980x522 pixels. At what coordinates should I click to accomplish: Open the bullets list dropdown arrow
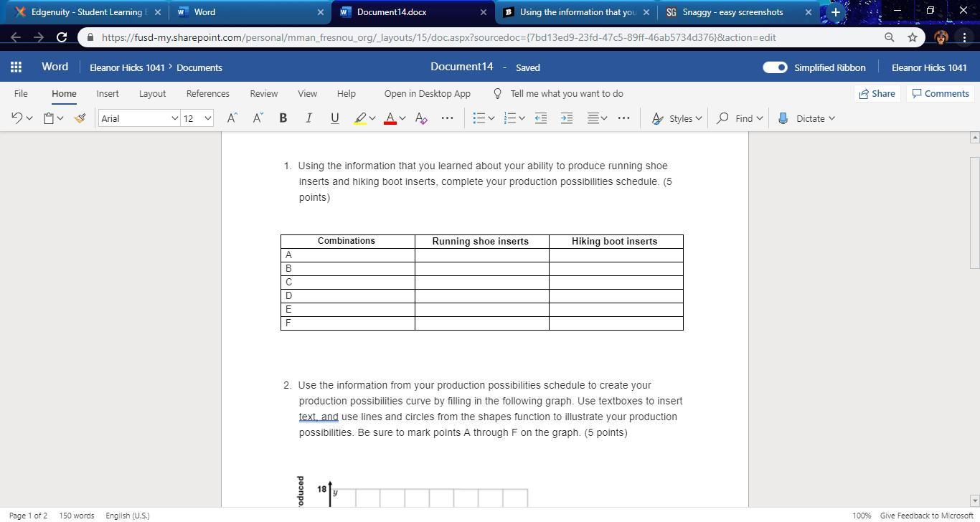pyautogui.click(x=491, y=118)
